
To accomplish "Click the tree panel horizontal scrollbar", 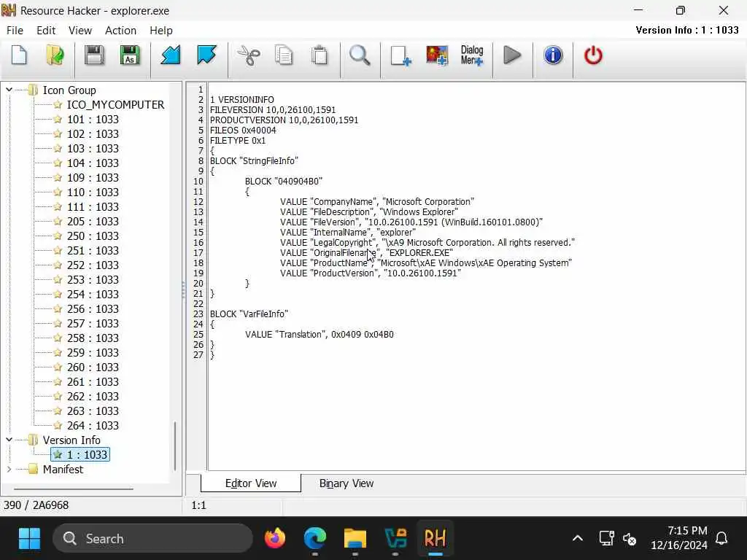I will click(x=74, y=489).
